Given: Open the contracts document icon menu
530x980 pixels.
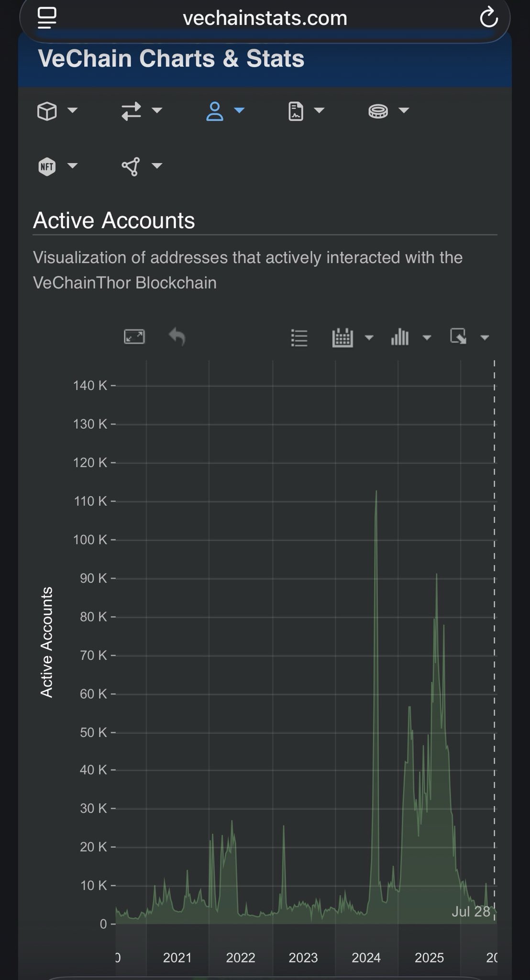Looking at the screenshot, I should click(x=306, y=111).
